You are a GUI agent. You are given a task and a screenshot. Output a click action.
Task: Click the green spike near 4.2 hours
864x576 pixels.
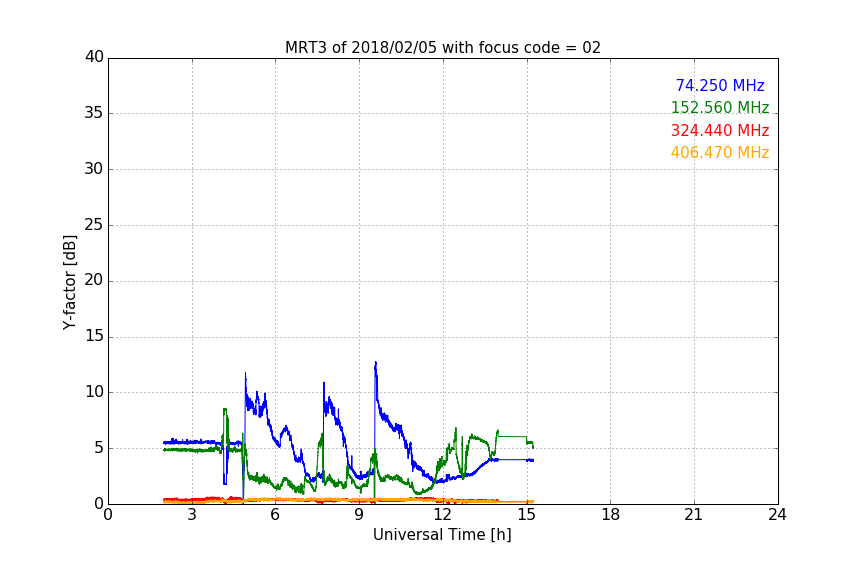(x=225, y=411)
